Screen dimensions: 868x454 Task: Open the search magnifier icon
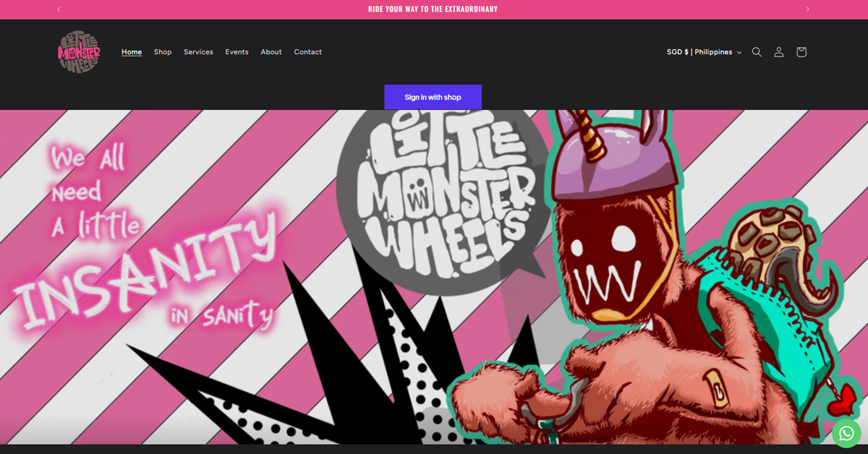pyautogui.click(x=757, y=52)
